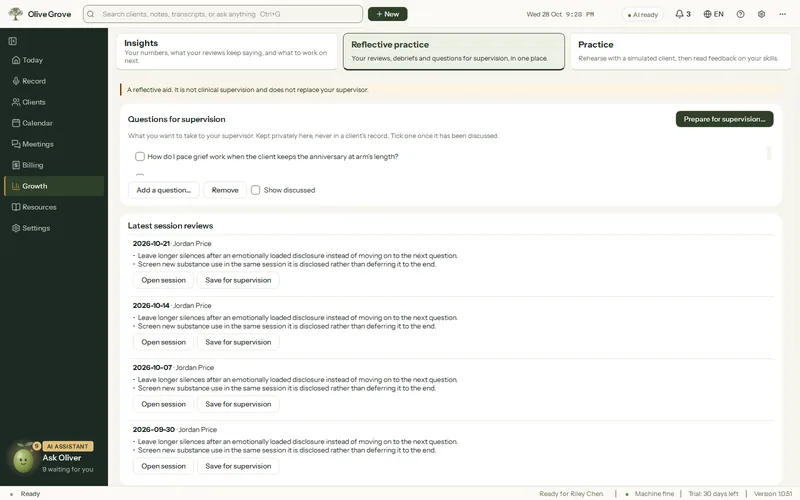Open the help question mark icon
The image size is (800, 500).
point(740,14)
